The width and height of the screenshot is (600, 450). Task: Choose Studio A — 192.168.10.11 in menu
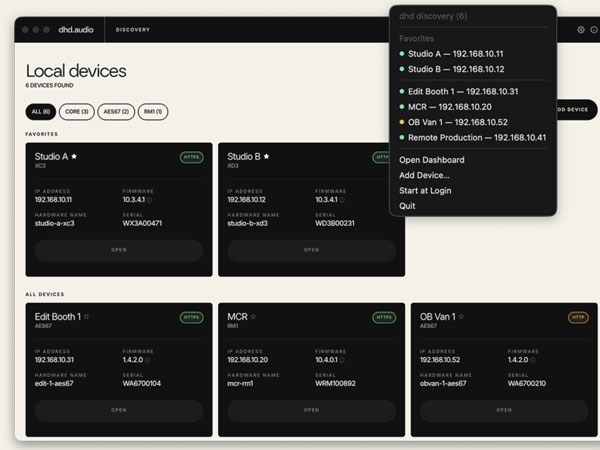473,54
